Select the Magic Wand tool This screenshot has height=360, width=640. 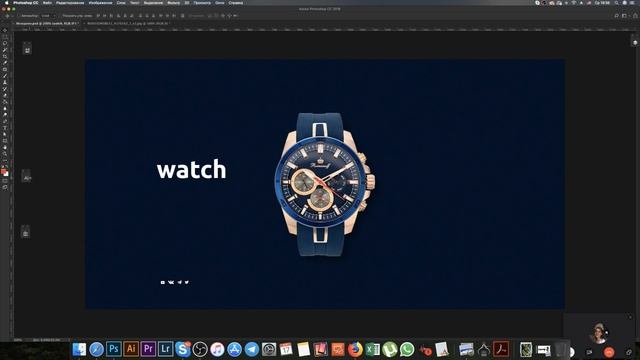[x=5, y=50]
